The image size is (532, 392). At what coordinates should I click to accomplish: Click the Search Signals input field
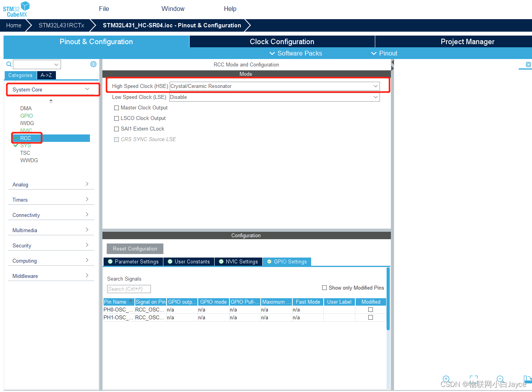(x=129, y=289)
